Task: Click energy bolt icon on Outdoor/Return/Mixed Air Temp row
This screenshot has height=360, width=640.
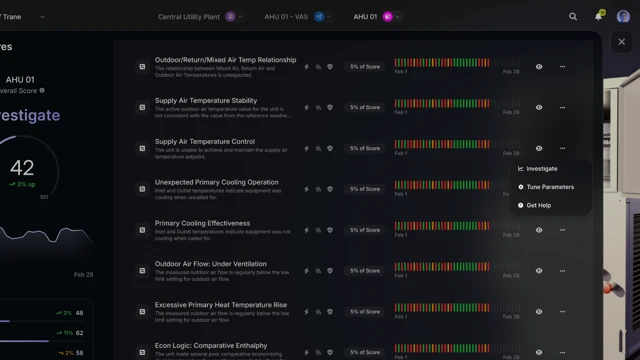Action: [x=306, y=67]
